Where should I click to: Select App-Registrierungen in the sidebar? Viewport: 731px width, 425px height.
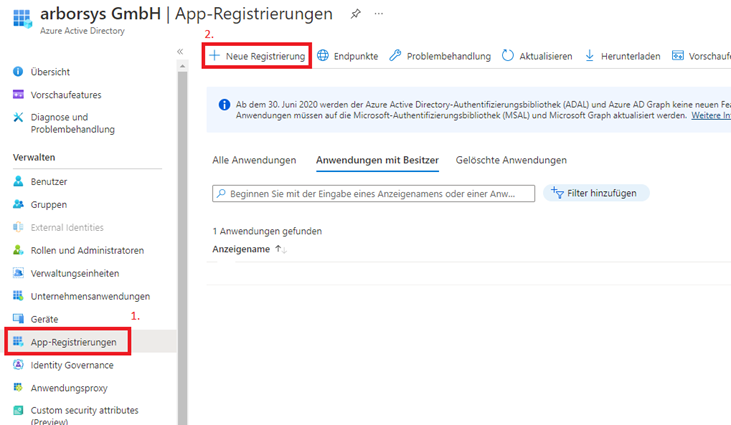pyautogui.click(x=73, y=342)
